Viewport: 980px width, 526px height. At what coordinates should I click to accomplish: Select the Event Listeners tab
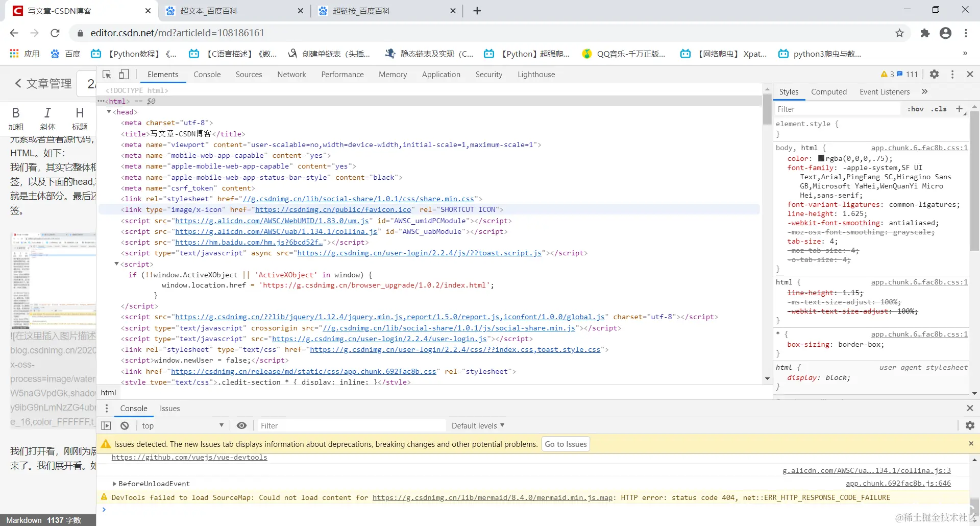[885, 91]
